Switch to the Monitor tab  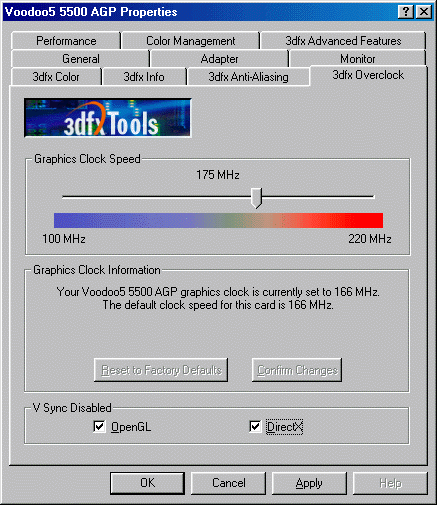coord(358,59)
